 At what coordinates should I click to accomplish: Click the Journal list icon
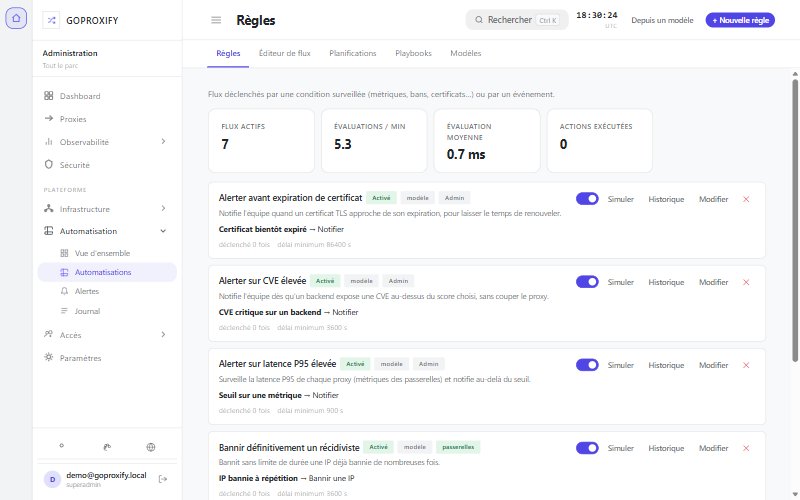(x=64, y=311)
